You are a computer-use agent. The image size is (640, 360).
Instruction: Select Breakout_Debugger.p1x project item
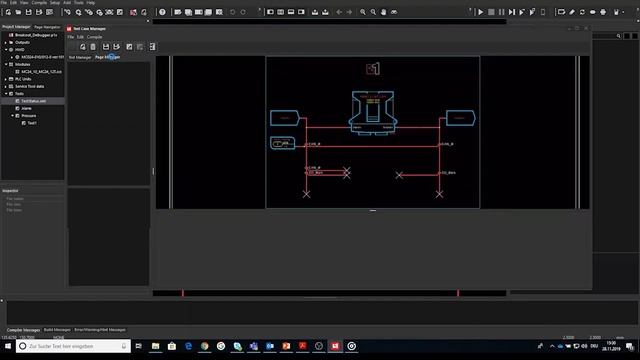36,35
